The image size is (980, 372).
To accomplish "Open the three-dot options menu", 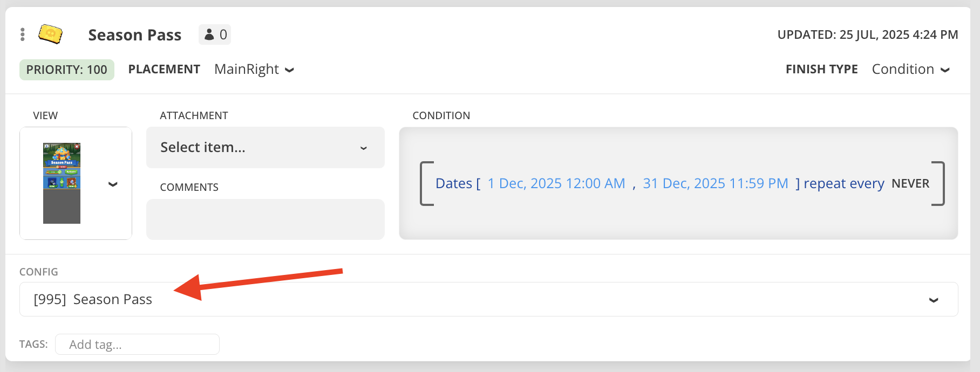I will point(22,34).
